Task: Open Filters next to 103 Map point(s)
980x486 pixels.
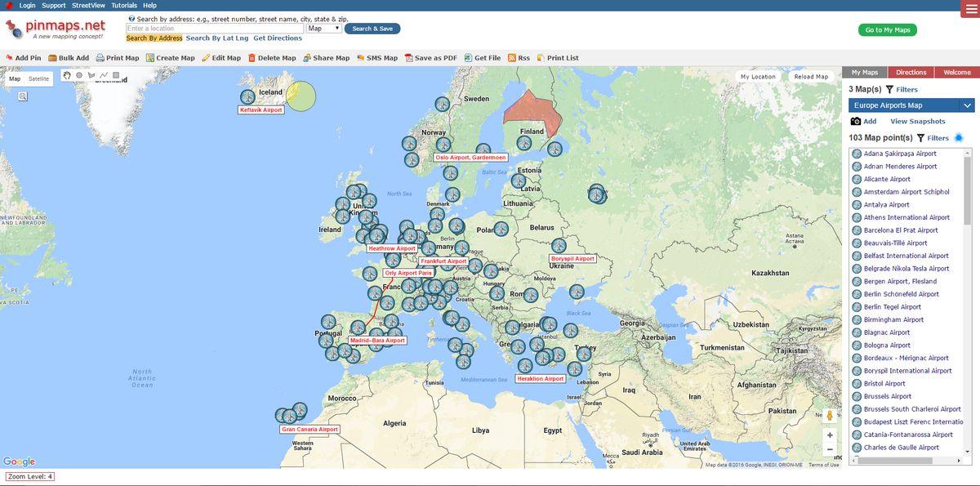Action: tap(933, 138)
